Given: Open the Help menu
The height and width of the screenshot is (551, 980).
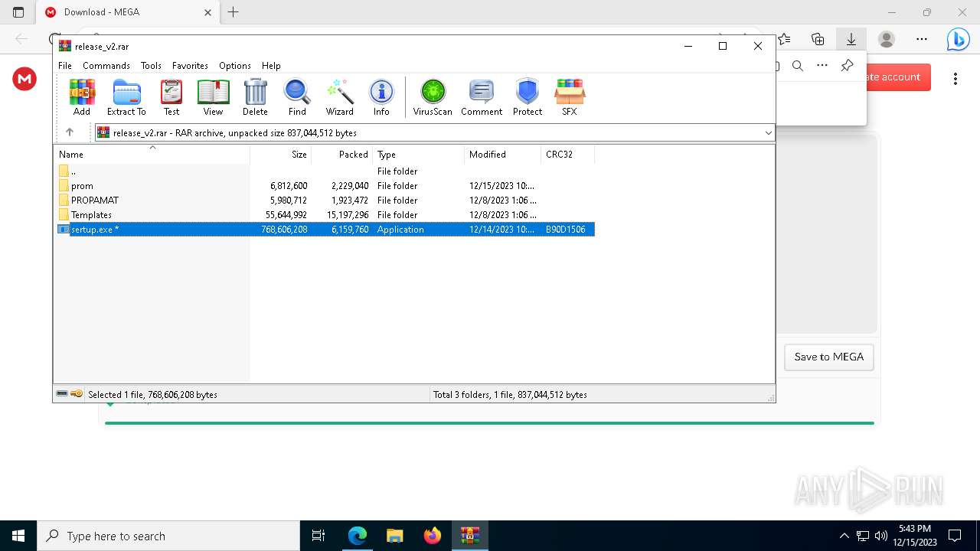Looking at the screenshot, I should click(271, 66).
